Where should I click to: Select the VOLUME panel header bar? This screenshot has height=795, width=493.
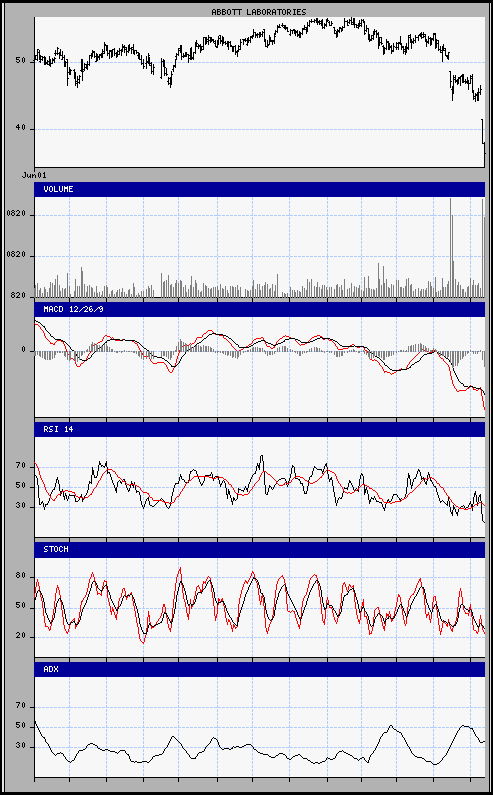pyautogui.click(x=260, y=189)
